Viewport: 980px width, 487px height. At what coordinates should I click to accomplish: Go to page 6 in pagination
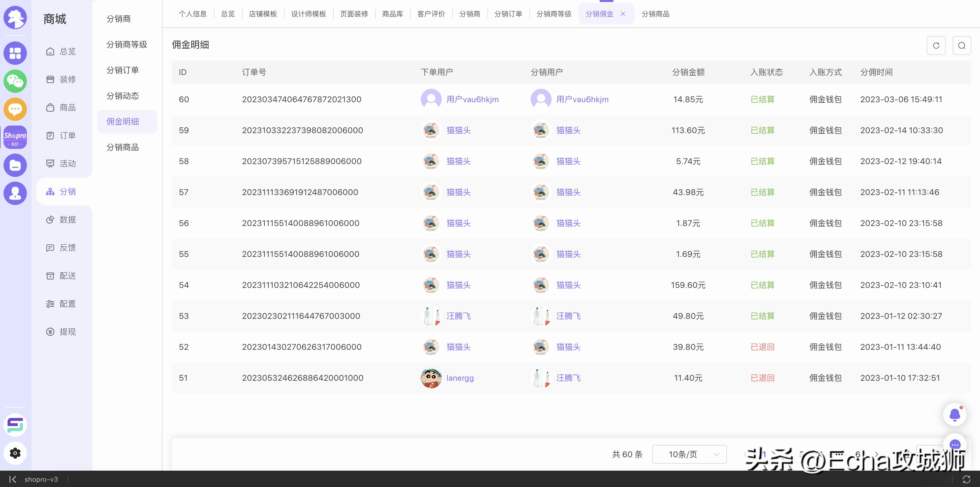(x=858, y=454)
